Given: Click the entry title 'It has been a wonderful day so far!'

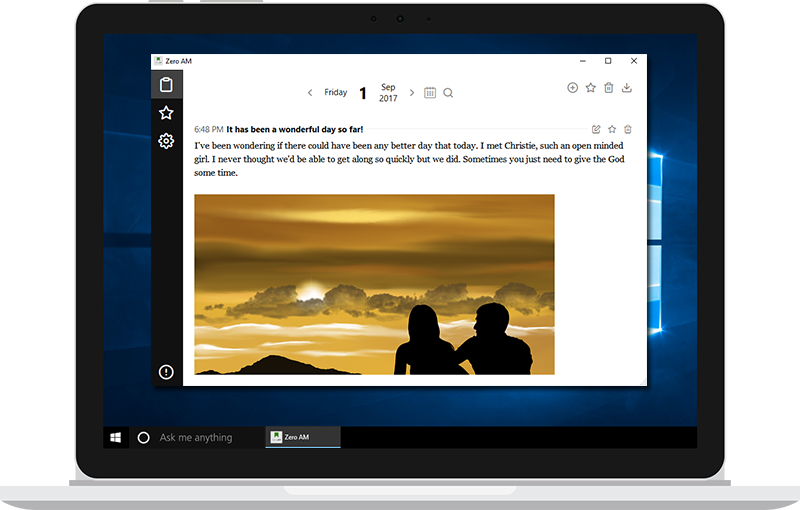Looking at the screenshot, I should pos(295,129).
